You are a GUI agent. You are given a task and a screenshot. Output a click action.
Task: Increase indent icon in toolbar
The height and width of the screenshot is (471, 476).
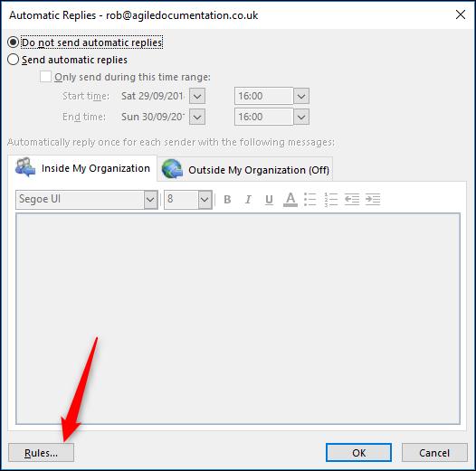(373, 199)
